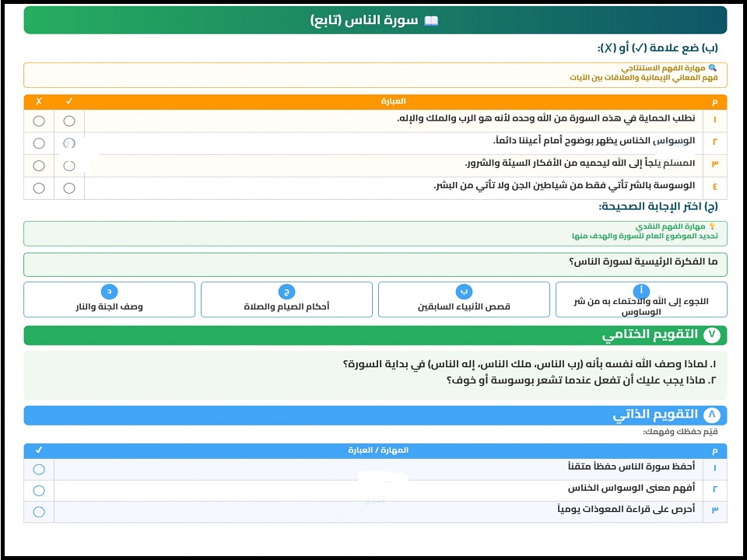Click final question 2 ماذا يجب عليك أن تفعل

[x=582, y=381]
